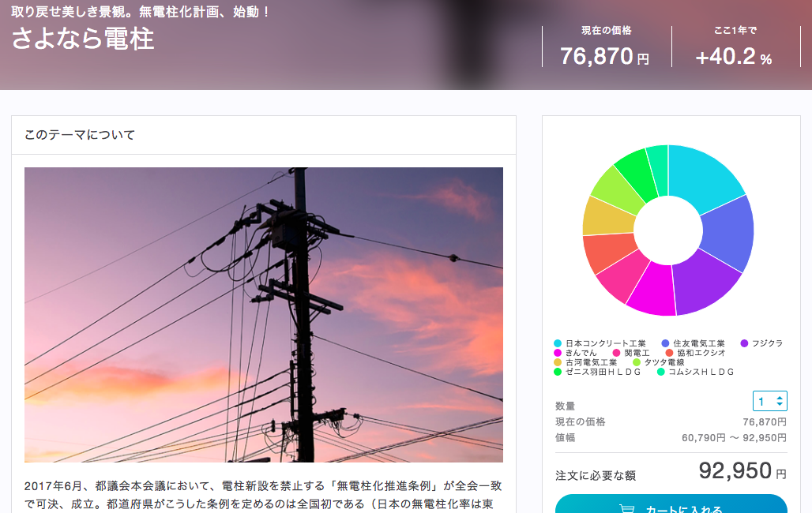The height and width of the screenshot is (513, 812).
Task: Click the section heading このテーマについて
Action: pos(80,135)
